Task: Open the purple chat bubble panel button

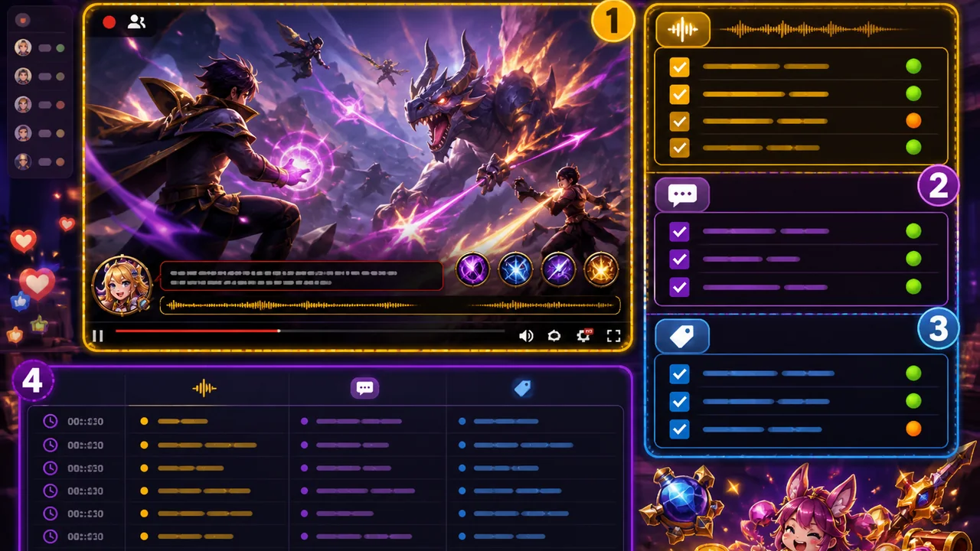Action: 682,194
